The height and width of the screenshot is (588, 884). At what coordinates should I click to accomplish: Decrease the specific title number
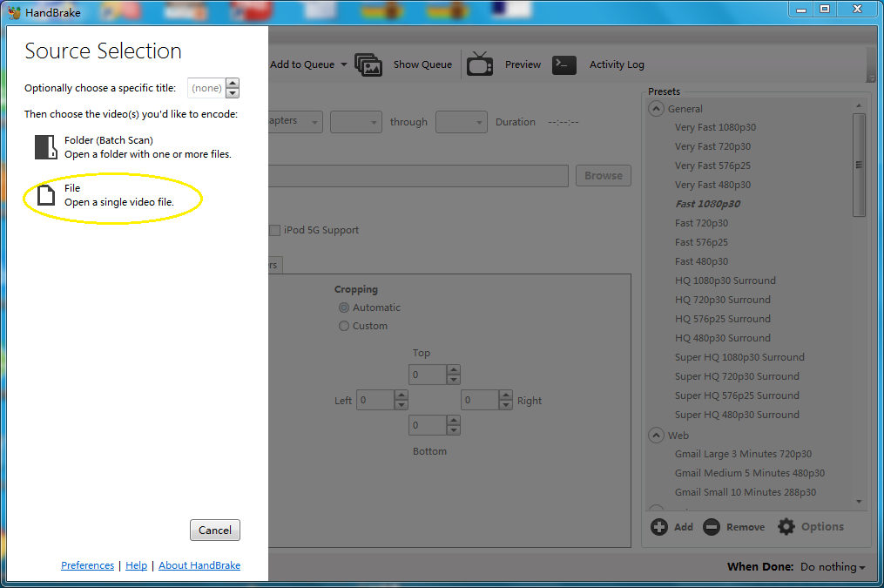(233, 93)
